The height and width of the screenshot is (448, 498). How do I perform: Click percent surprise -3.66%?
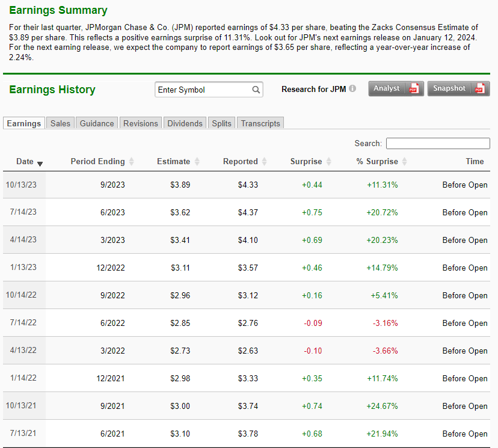tap(386, 351)
